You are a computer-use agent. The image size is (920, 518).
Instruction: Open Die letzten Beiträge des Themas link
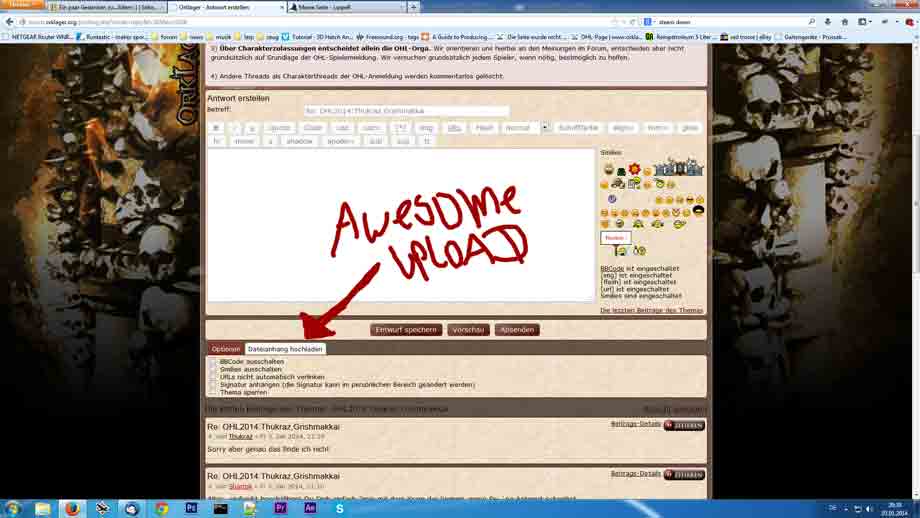pyautogui.click(x=651, y=310)
